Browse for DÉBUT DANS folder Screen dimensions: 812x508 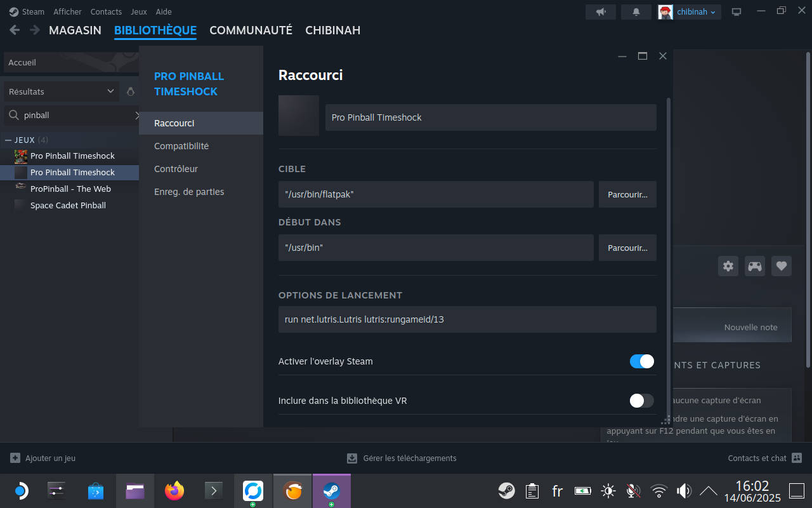(627, 248)
